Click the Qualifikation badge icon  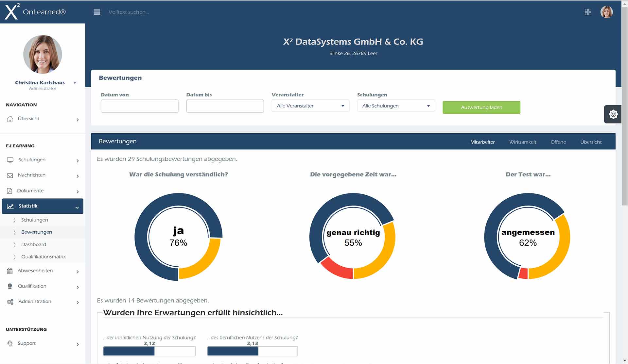coord(10,286)
